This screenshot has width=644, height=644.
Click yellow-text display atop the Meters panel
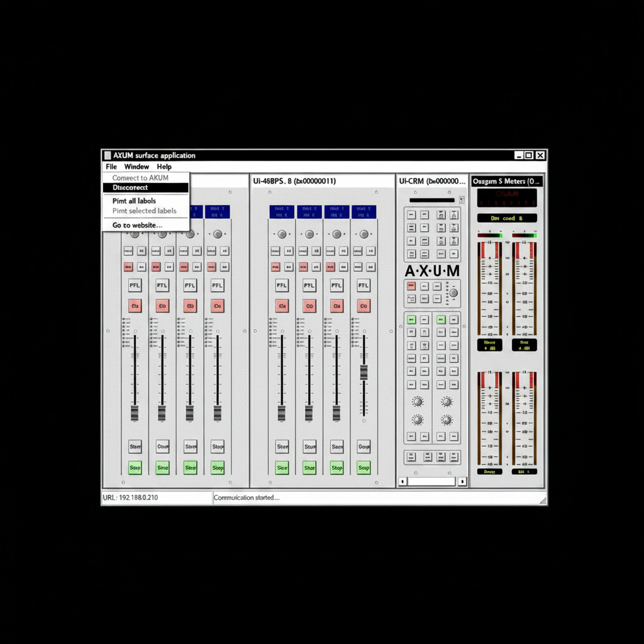(x=507, y=218)
